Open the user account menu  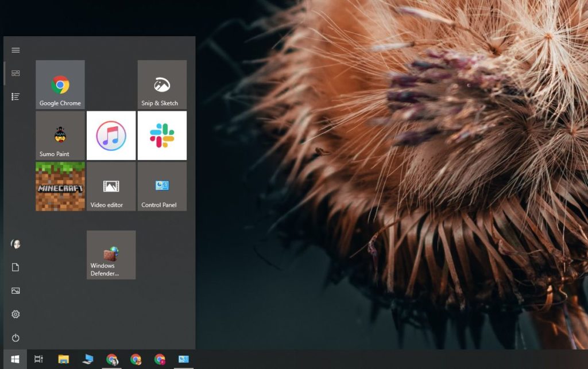[16, 243]
